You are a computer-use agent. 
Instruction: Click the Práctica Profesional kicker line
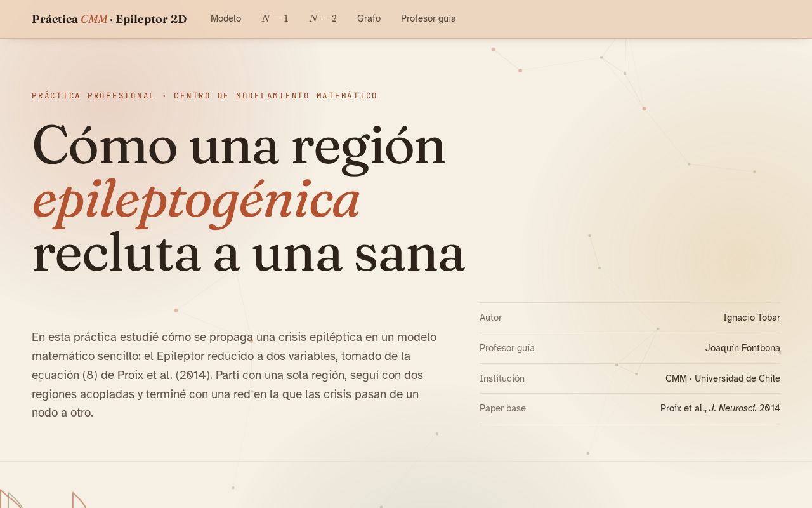[x=204, y=96]
